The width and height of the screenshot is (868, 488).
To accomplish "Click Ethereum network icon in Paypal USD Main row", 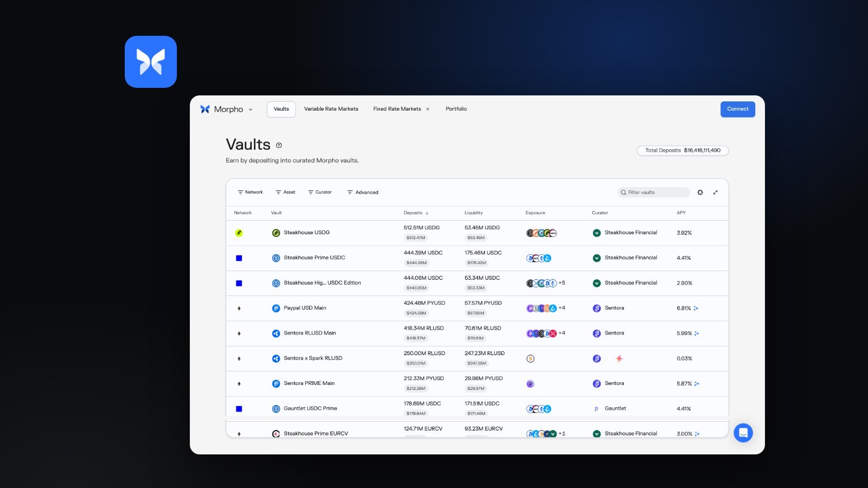I will pyautogui.click(x=239, y=309).
